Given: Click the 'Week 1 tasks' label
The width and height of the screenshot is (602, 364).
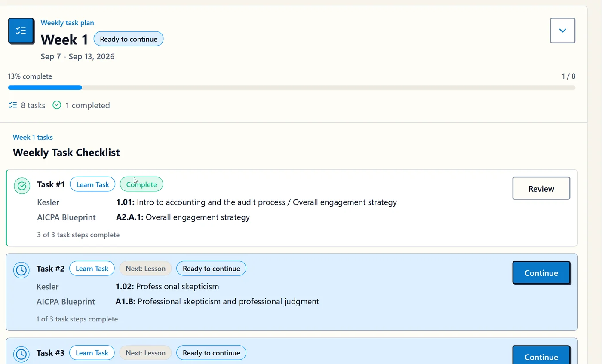Looking at the screenshot, I should tap(33, 137).
